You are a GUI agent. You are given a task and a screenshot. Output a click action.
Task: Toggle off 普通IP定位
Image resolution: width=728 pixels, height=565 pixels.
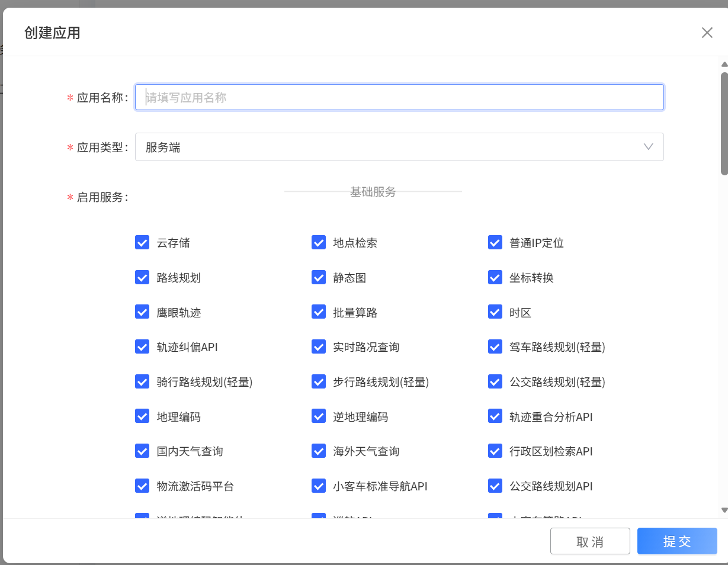[x=495, y=242]
